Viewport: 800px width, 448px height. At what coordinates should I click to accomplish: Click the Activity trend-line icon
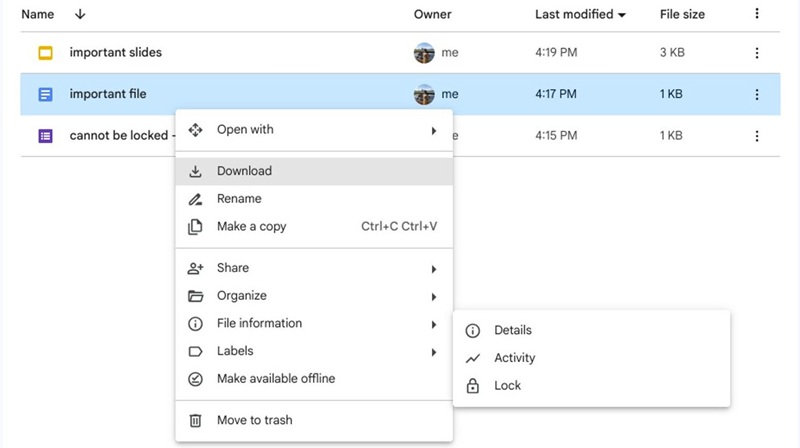click(x=472, y=359)
